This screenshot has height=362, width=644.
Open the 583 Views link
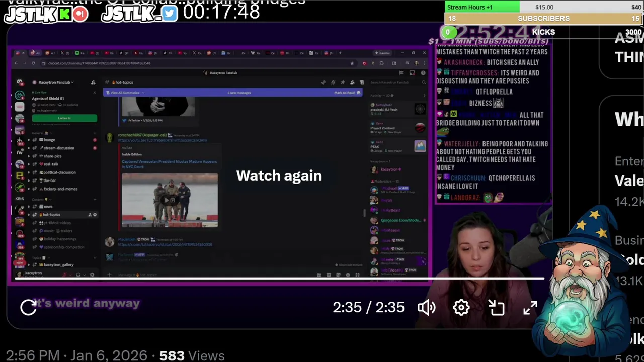pos(192,355)
